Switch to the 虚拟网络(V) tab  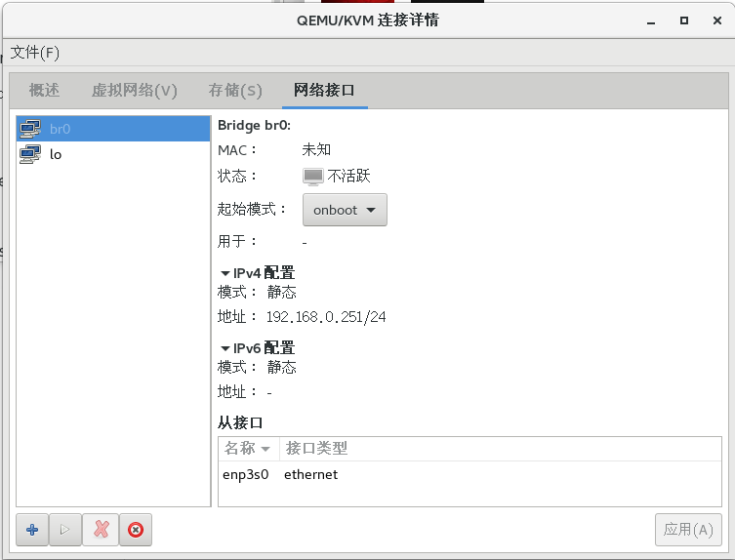tap(135, 90)
